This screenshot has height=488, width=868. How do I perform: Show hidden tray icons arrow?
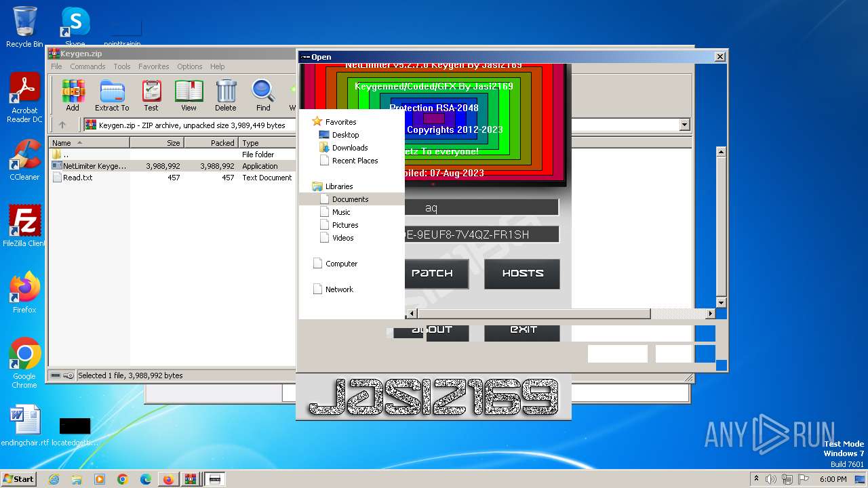(x=756, y=479)
